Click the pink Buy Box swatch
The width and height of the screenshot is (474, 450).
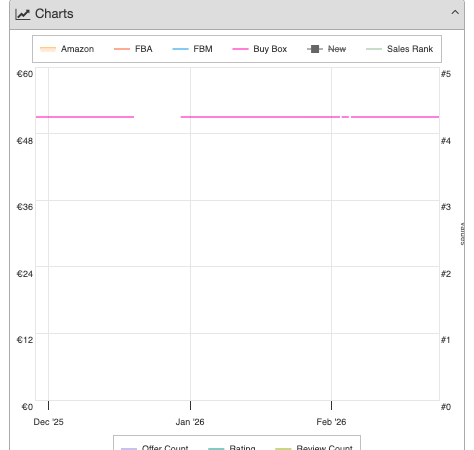pos(240,49)
